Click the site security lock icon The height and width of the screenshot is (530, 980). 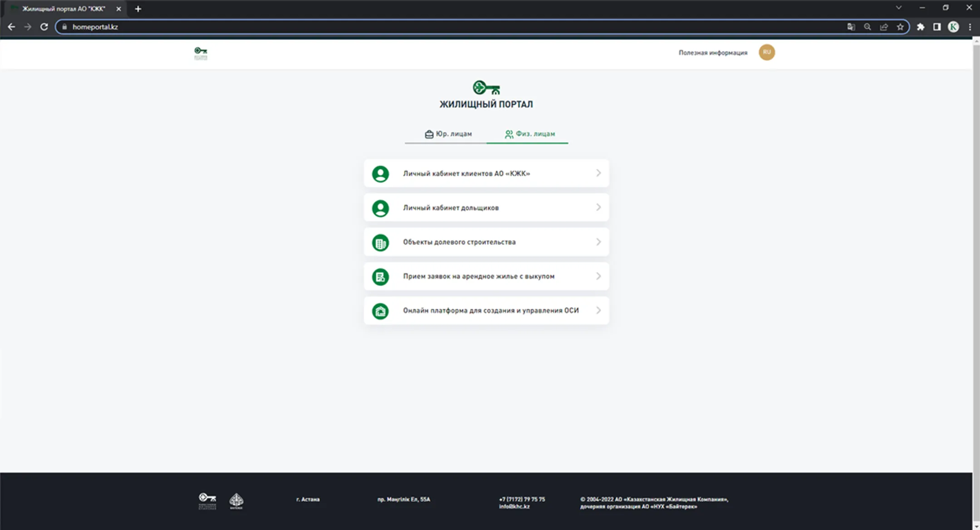click(x=64, y=27)
